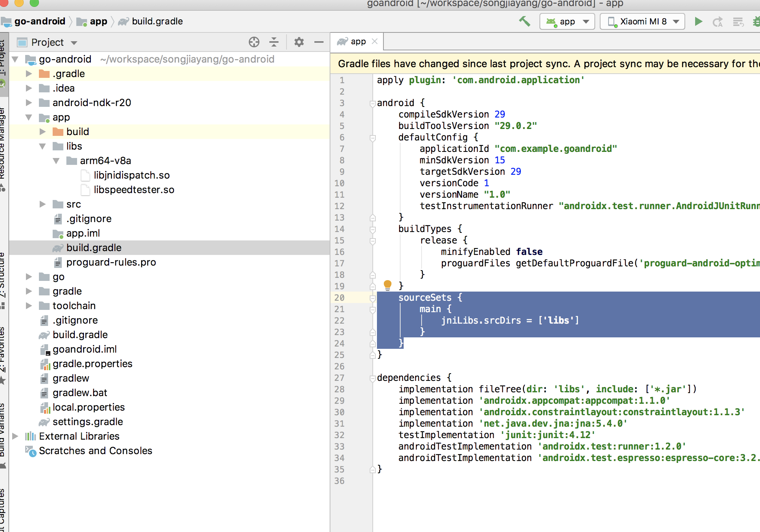Click the build.gradle breadcrumb
The height and width of the screenshot is (532, 760).
pyautogui.click(x=151, y=21)
